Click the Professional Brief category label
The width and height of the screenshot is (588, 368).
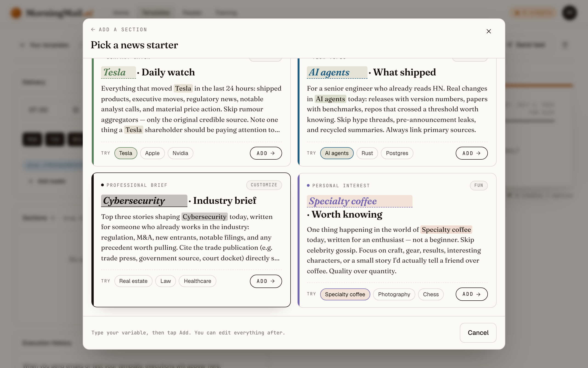137,185
